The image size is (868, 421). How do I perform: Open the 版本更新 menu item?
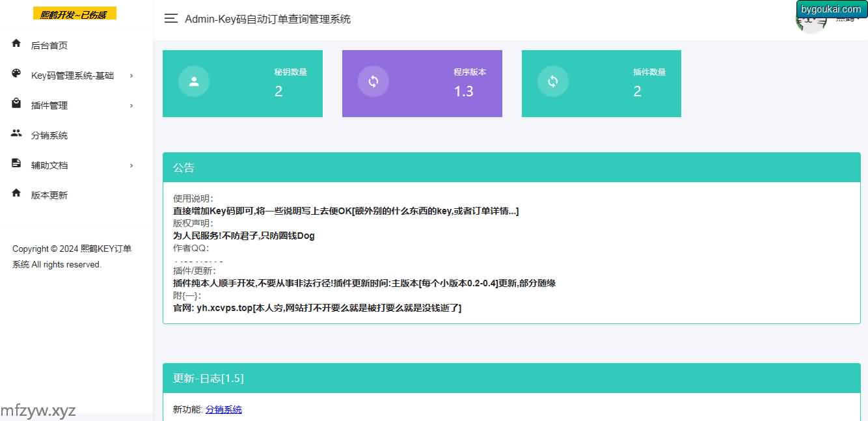coord(49,195)
